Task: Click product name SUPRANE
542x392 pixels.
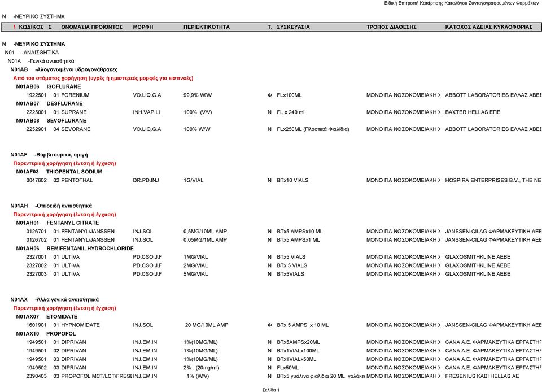Action: point(73,112)
